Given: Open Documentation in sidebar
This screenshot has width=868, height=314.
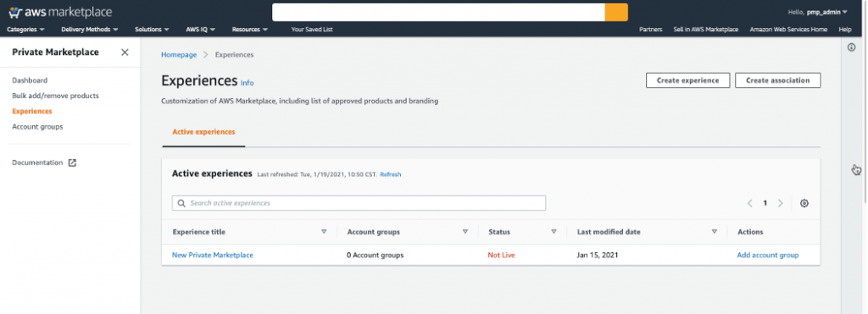Looking at the screenshot, I should coord(37,163).
